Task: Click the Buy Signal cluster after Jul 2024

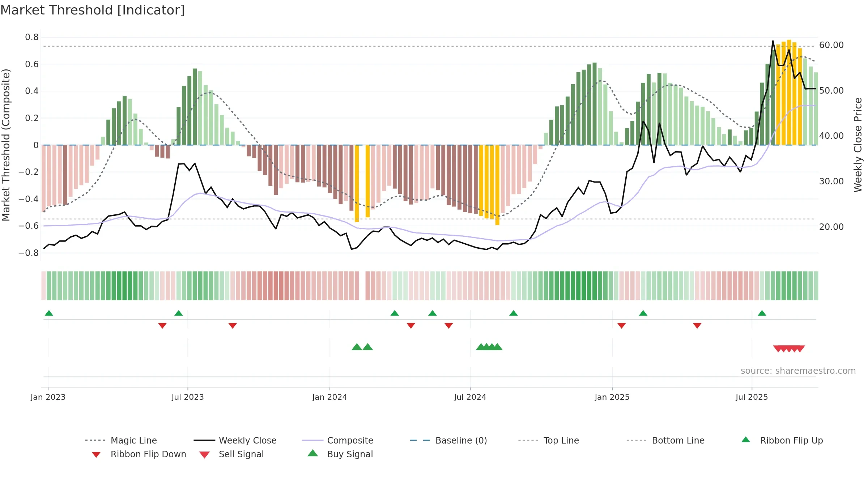Action: pos(489,347)
